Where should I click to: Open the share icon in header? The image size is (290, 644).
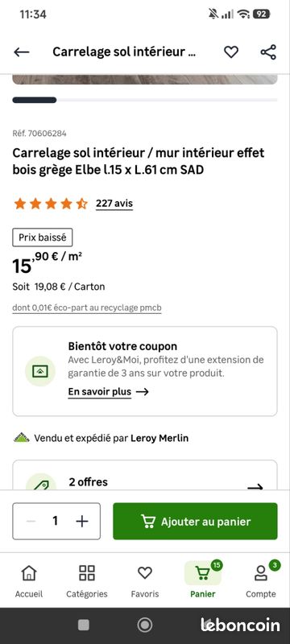pos(268,52)
